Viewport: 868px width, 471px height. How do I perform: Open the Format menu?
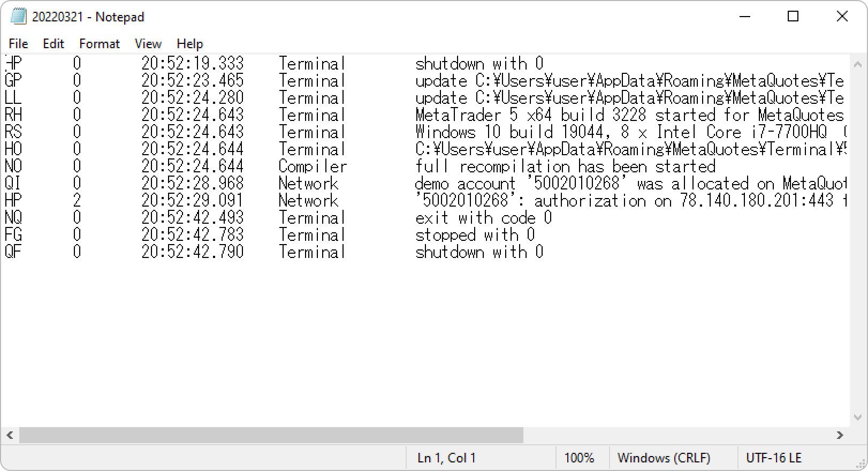tap(100, 44)
